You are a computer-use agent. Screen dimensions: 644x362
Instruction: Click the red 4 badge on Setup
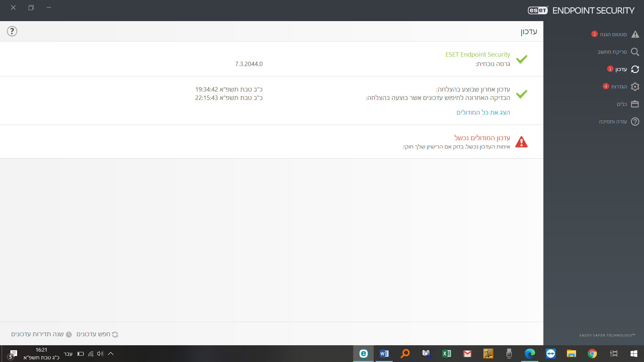(x=606, y=86)
